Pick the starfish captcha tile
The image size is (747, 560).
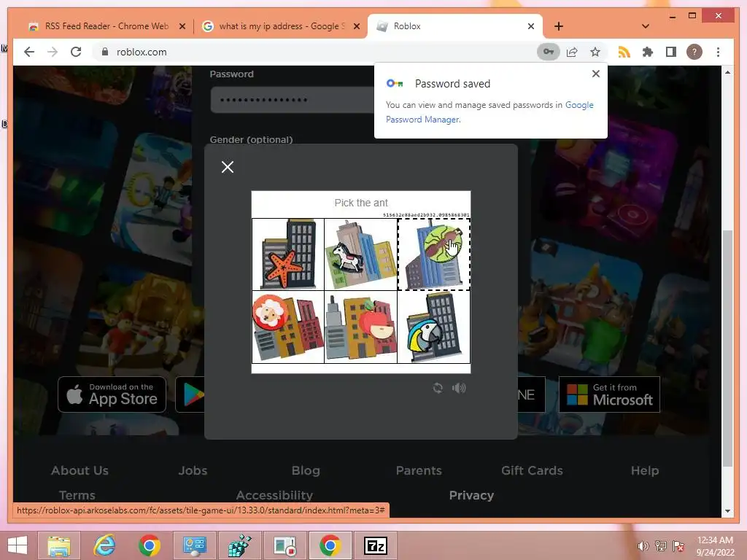coord(287,254)
